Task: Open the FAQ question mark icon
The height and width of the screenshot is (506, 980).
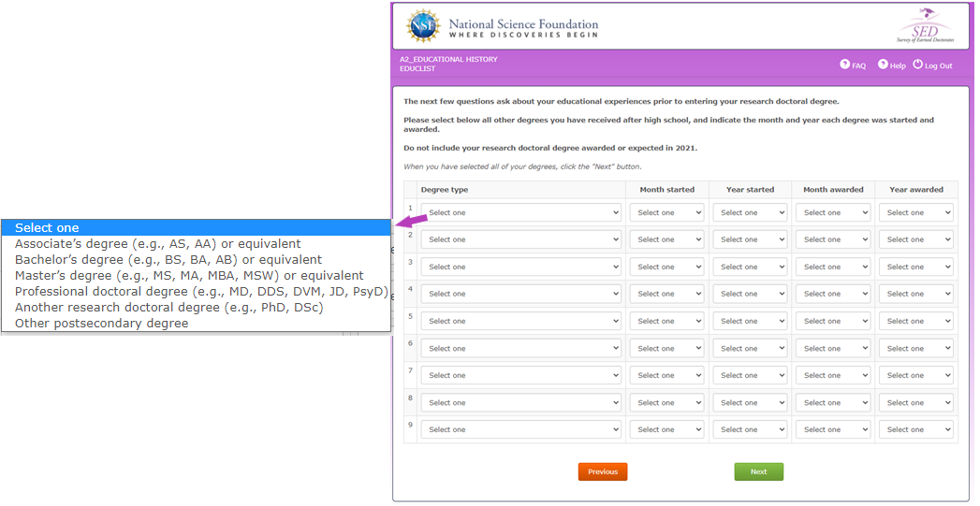Action: pos(844,65)
